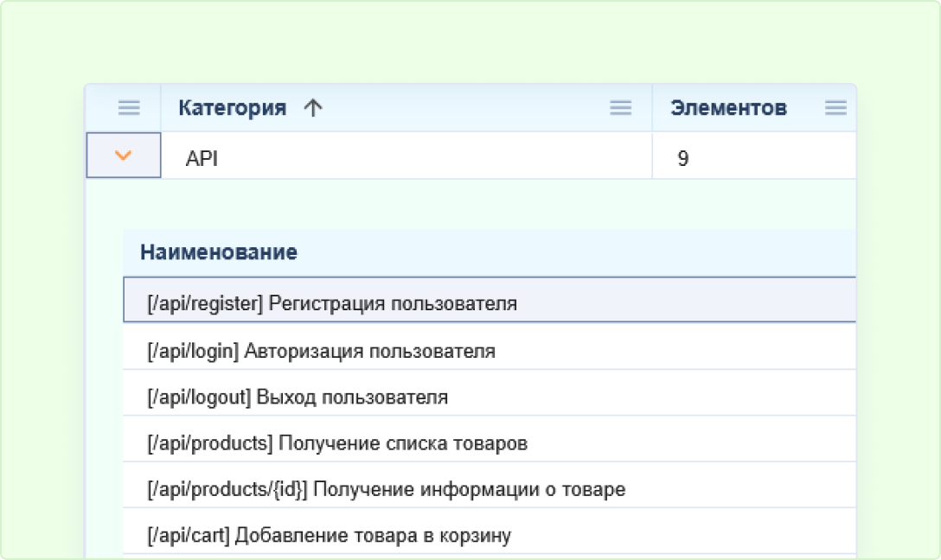Select the [/api/products] Получение списка товаров row
The height and width of the screenshot is (560, 941).
[x=337, y=444]
